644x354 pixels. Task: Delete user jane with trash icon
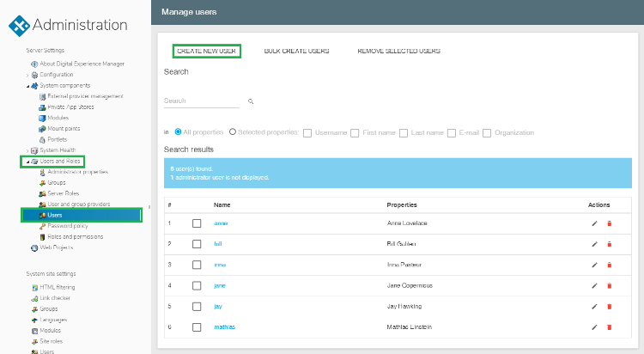tap(610, 286)
